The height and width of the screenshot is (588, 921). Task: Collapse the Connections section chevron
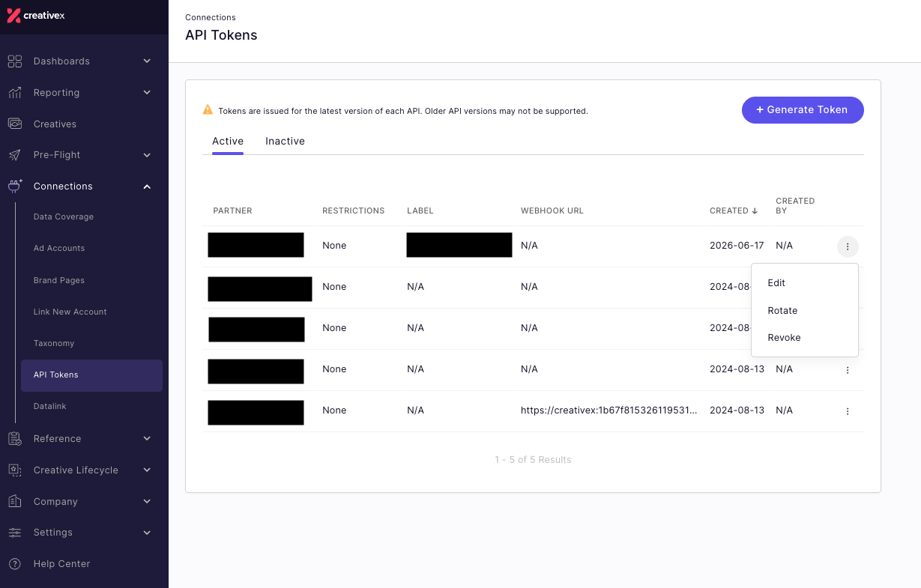[147, 187]
